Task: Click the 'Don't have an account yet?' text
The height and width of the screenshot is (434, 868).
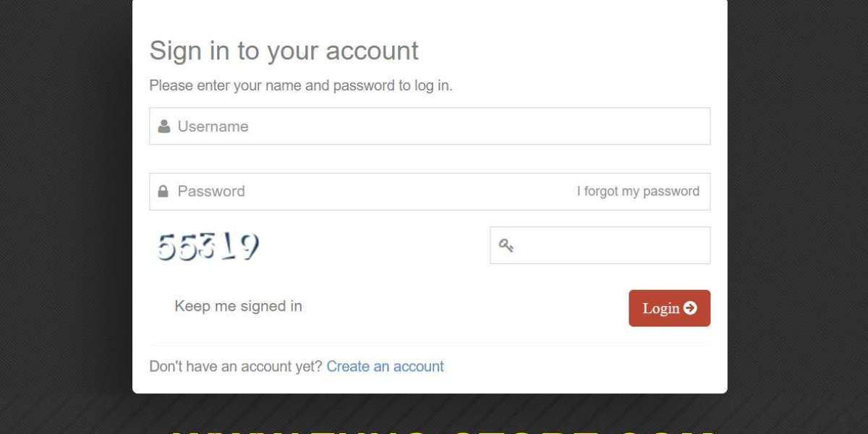Action: [236, 367]
